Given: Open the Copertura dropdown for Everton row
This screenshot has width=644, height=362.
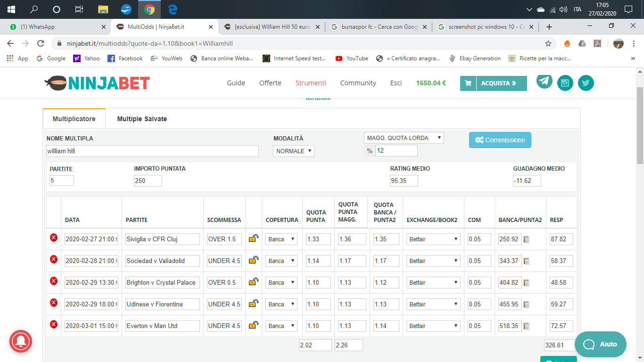Looking at the screenshot, I should pyautogui.click(x=281, y=326).
